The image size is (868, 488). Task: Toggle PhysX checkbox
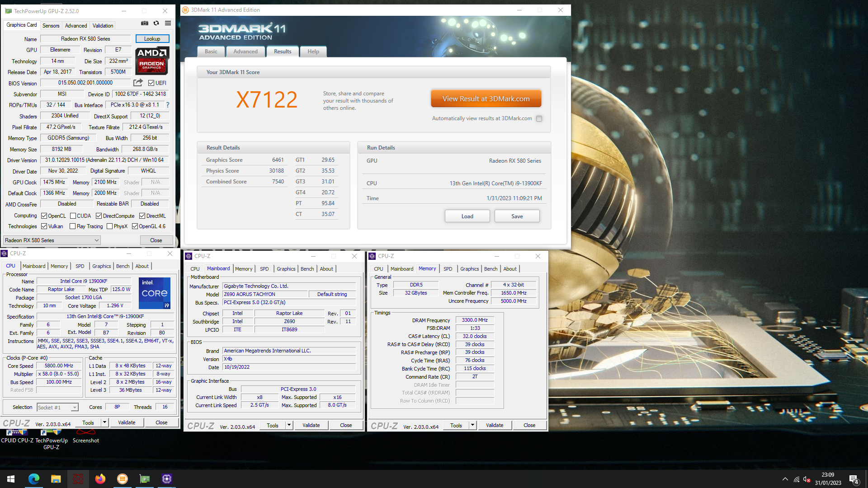point(109,226)
